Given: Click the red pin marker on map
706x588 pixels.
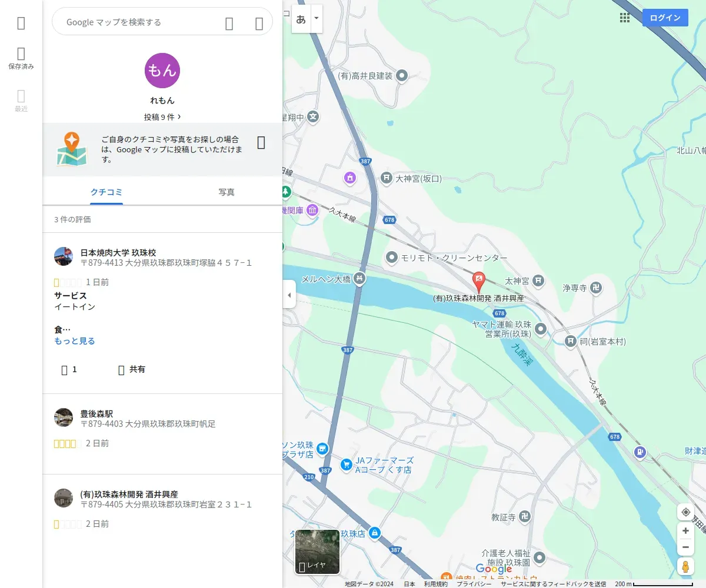Looking at the screenshot, I should tap(479, 282).
